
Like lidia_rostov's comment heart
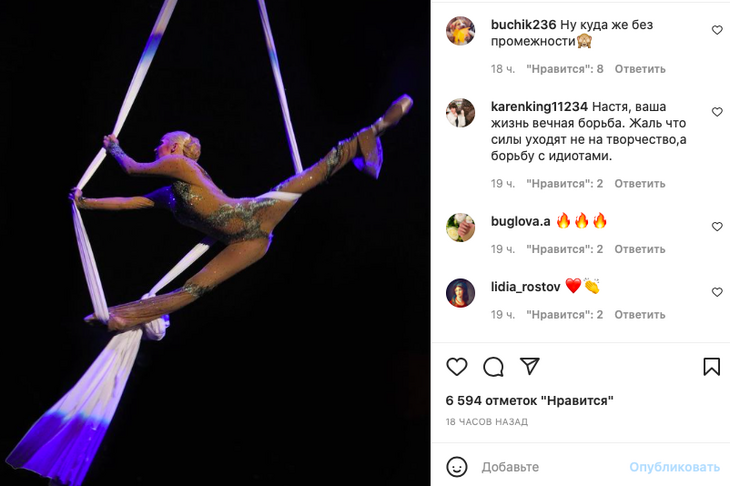pos(717,292)
